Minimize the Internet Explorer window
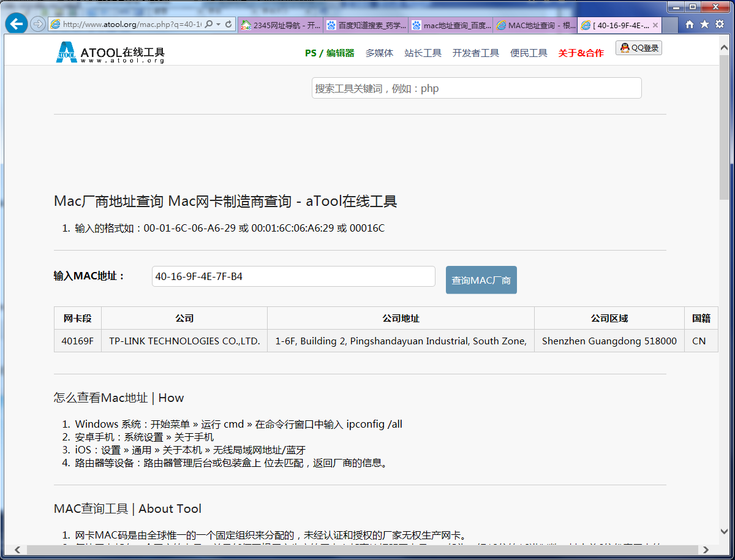This screenshot has width=735, height=560. [677, 7]
